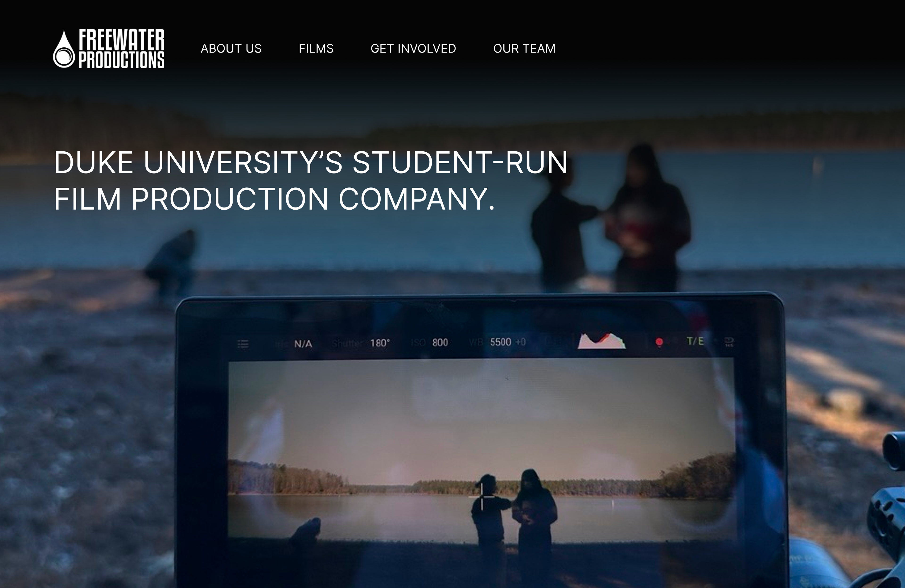Tap the monitor's hamburger list menu icon
Viewport: 905px width, 588px height.
[243, 344]
